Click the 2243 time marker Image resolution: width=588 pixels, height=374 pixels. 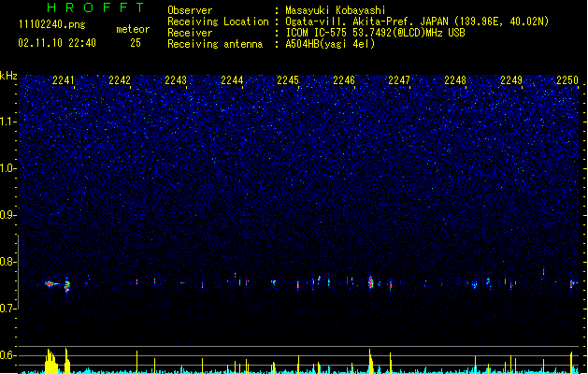pos(176,80)
